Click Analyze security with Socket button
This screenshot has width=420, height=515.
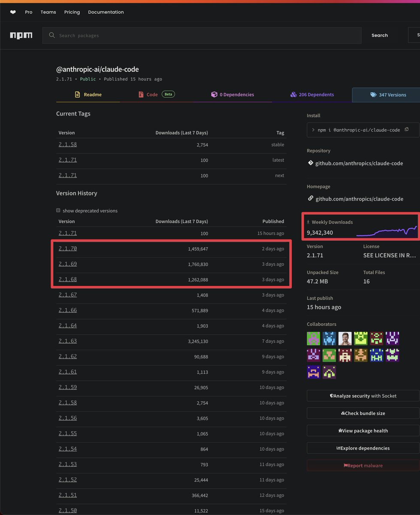[363, 396]
